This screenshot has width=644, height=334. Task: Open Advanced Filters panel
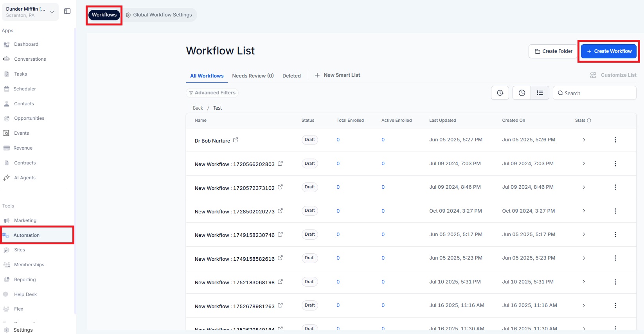click(212, 93)
